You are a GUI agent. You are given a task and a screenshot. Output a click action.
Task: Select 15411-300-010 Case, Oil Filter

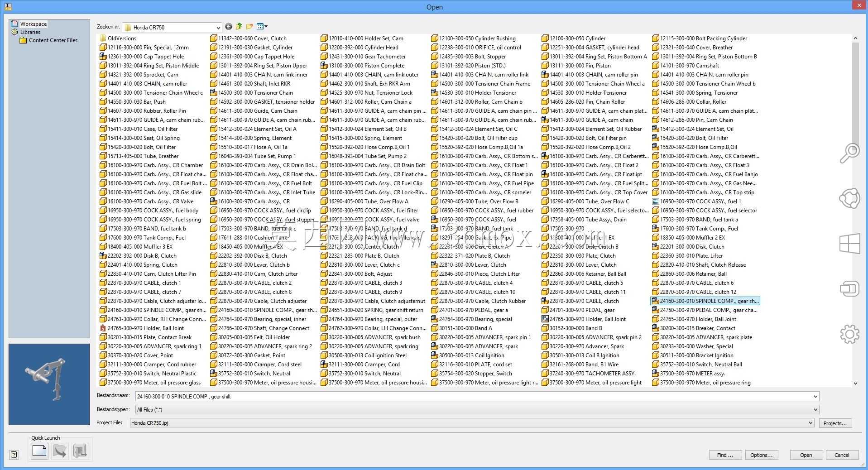(x=143, y=129)
